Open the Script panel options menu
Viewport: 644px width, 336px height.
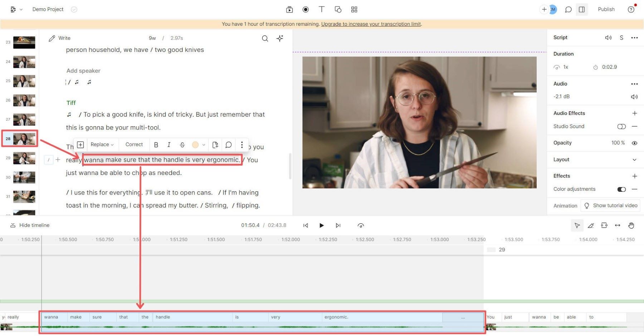click(x=635, y=38)
